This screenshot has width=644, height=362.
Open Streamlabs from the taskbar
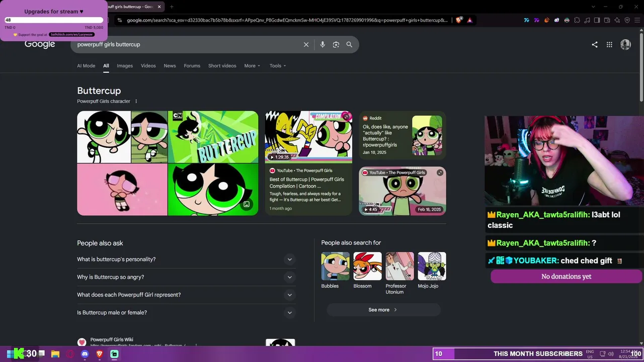click(114, 354)
